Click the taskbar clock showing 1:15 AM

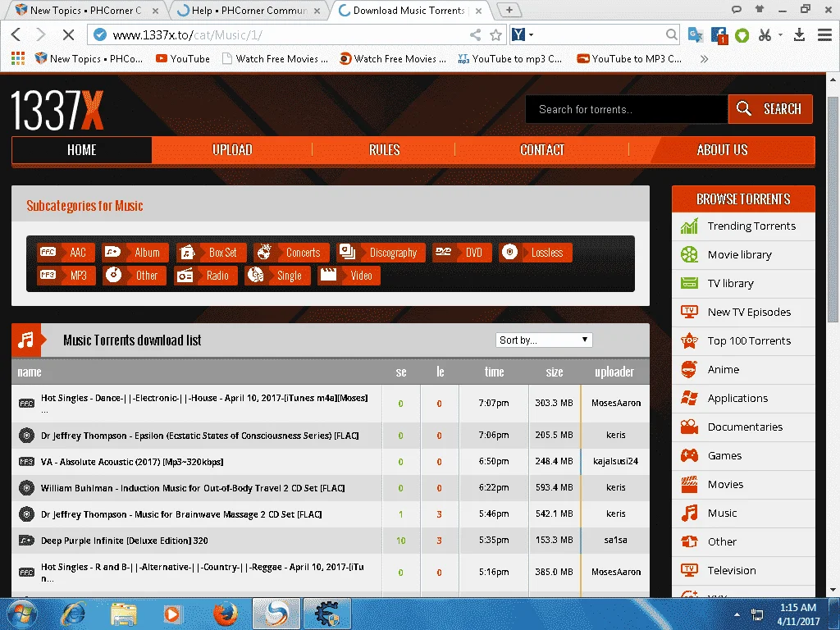click(798, 614)
